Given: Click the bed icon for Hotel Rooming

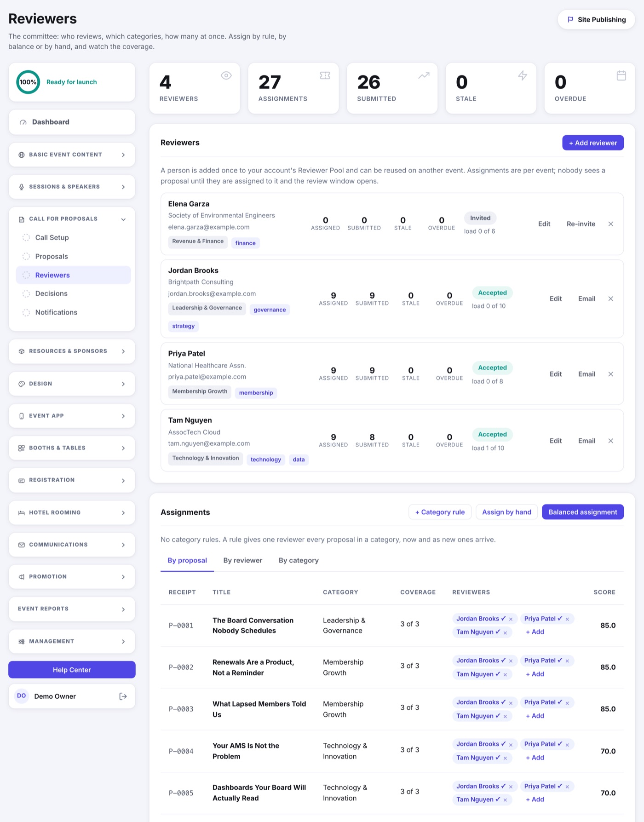Looking at the screenshot, I should tap(21, 513).
